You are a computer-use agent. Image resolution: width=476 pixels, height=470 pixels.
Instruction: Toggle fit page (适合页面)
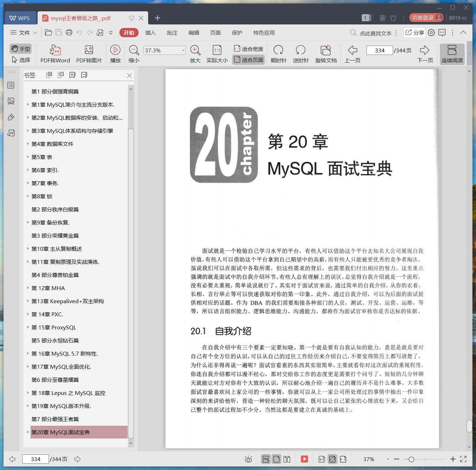(x=248, y=60)
